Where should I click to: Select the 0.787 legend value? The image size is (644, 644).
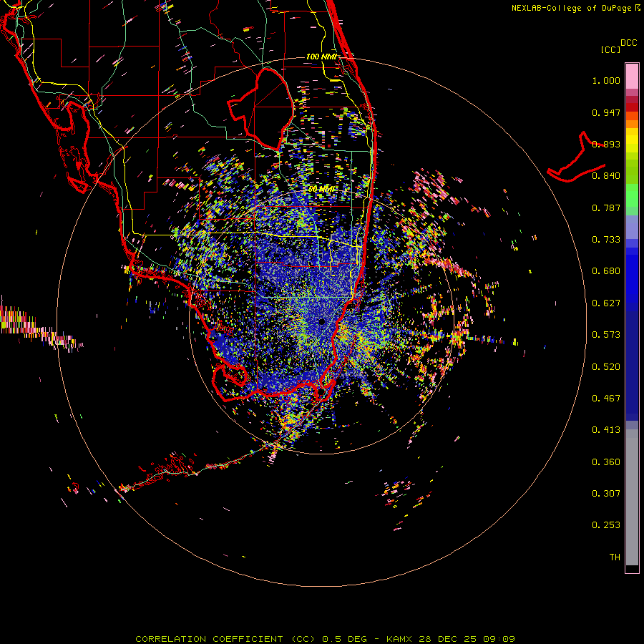click(x=606, y=208)
